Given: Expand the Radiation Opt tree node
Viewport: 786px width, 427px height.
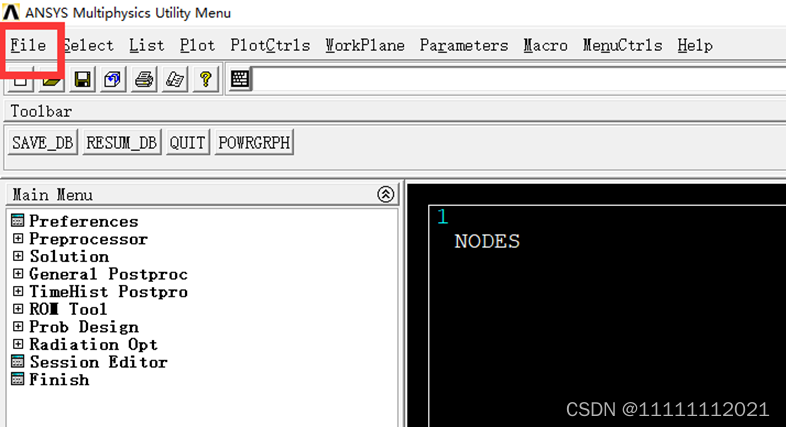Looking at the screenshot, I should click(18, 344).
